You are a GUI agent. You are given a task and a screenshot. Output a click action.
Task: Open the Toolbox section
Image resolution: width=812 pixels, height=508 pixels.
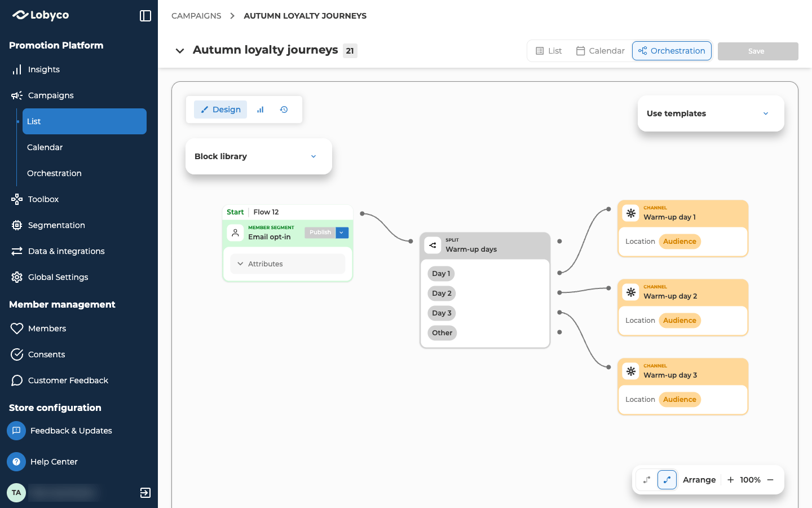coord(35,199)
